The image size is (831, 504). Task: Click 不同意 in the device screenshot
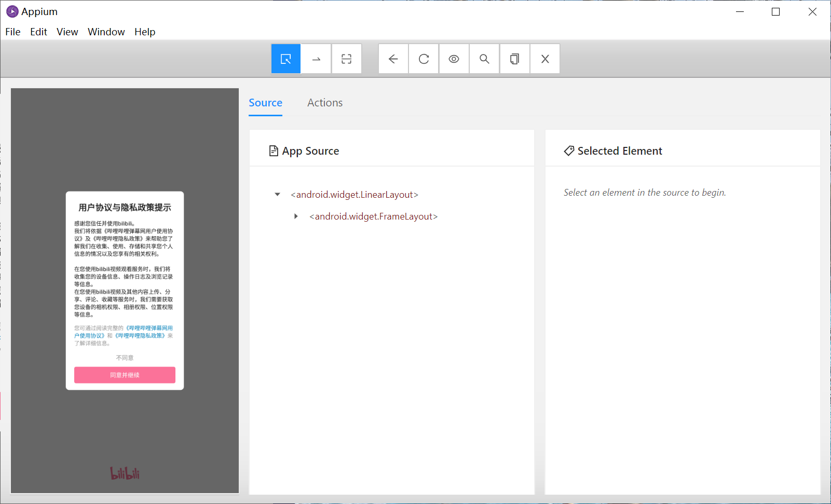click(125, 358)
